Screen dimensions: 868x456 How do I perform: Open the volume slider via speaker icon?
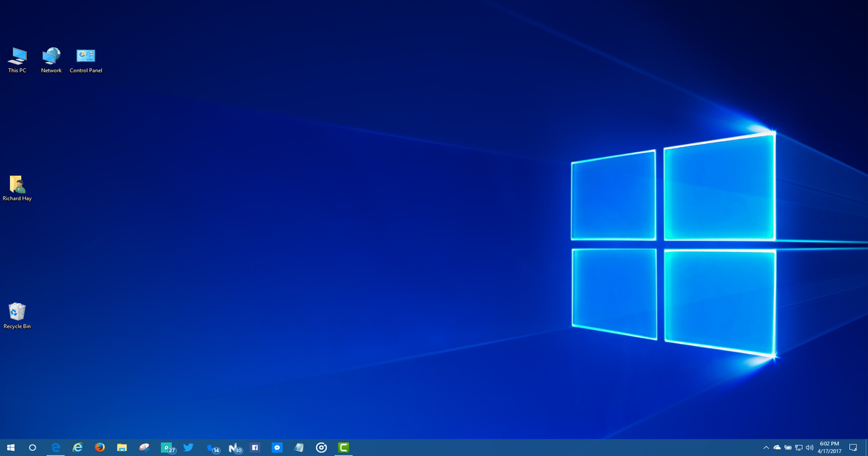[810, 448]
